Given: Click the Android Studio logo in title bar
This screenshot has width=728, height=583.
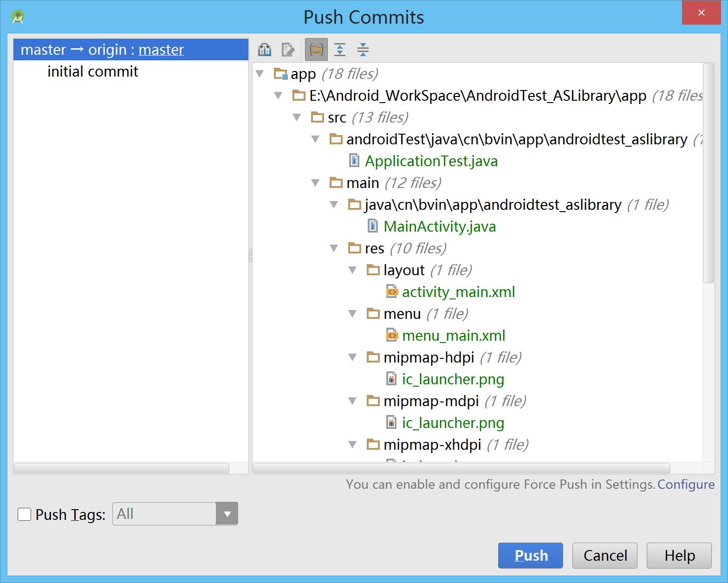Looking at the screenshot, I should 18,17.
